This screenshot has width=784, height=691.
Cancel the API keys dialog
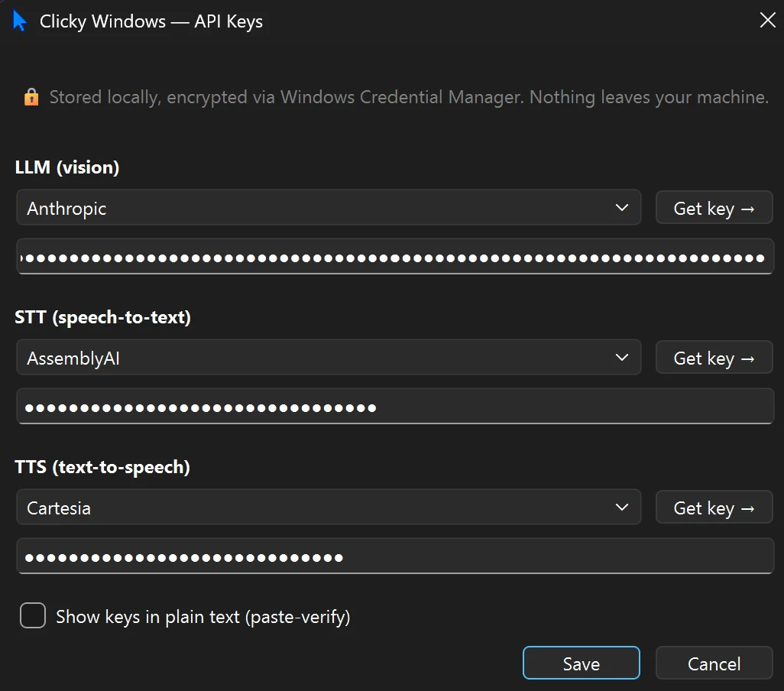[x=714, y=663]
